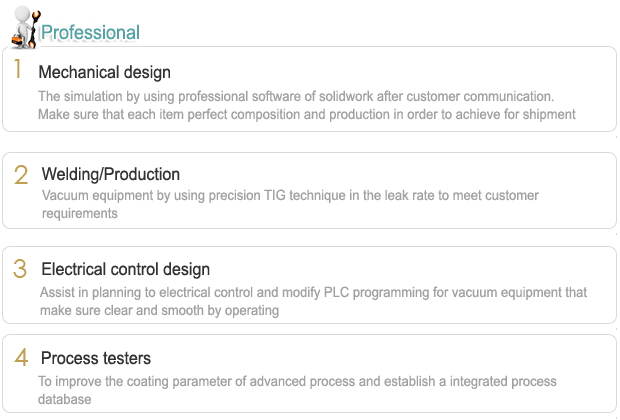Click the gold number 2 marker

click(21, 175)
